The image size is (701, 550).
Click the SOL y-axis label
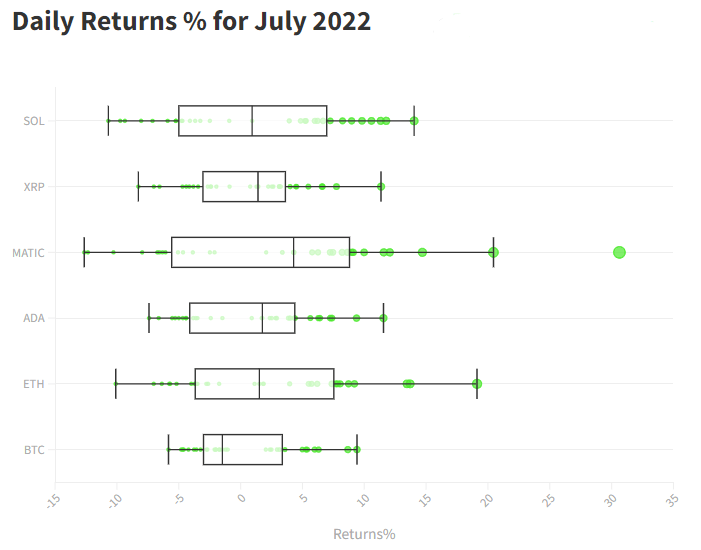point(35,121)
